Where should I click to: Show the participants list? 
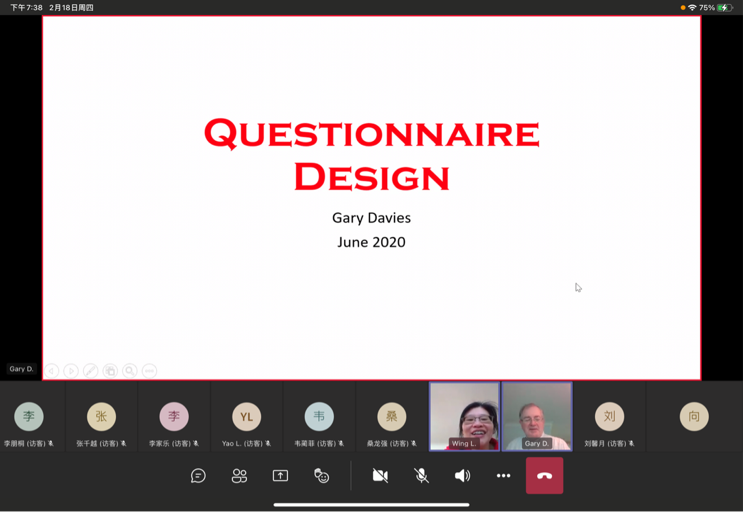[x=239, y=476]
